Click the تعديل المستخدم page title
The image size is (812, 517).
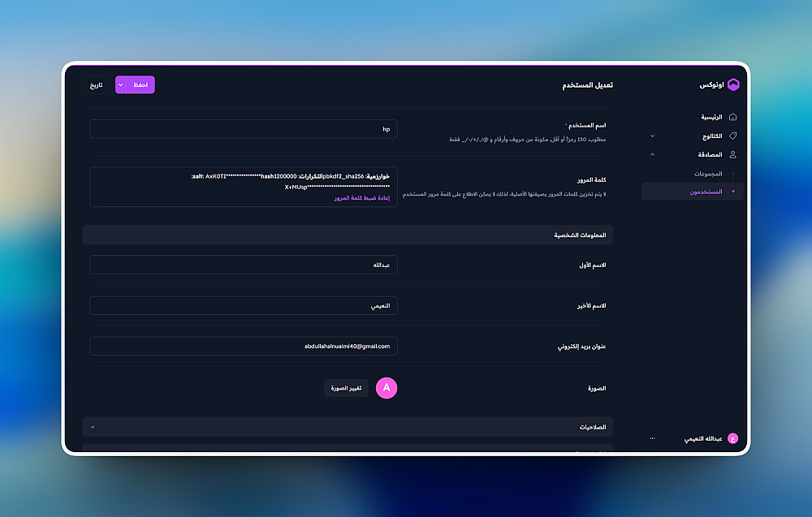pos(587,85)
